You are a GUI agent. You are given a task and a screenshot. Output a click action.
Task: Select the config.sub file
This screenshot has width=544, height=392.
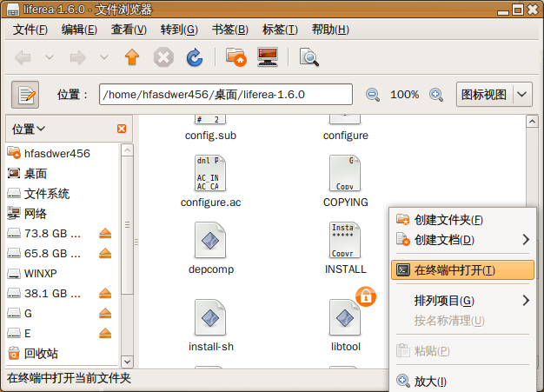point(210,129)
